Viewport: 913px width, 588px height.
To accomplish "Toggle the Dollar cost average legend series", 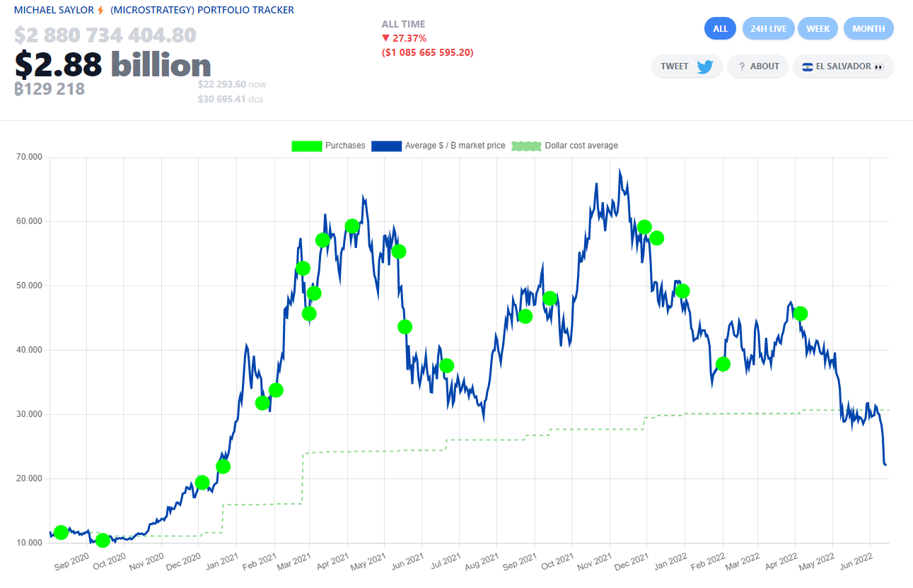I will [564, 146].
